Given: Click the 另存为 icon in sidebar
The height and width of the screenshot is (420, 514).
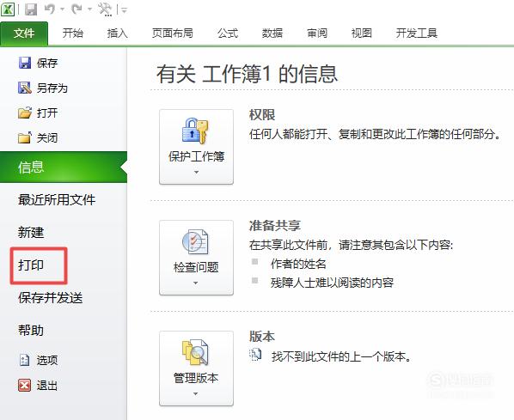Looking at the screenshot, I should (25, 88).
